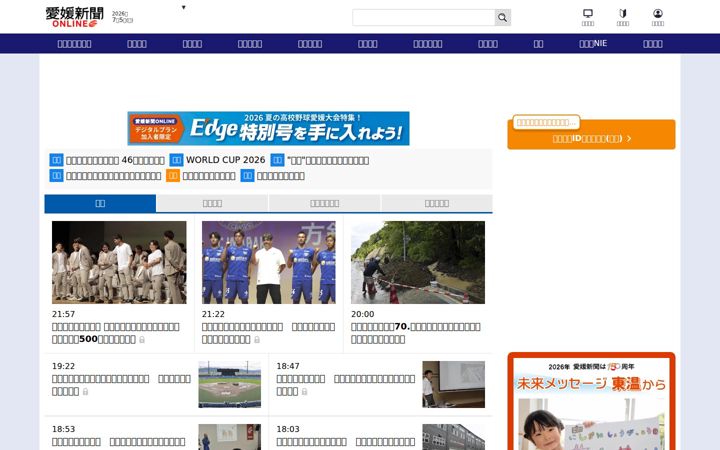Click the 21:22 timestamp
Viewport: 720px width, 450px height.
pos(213,314)
